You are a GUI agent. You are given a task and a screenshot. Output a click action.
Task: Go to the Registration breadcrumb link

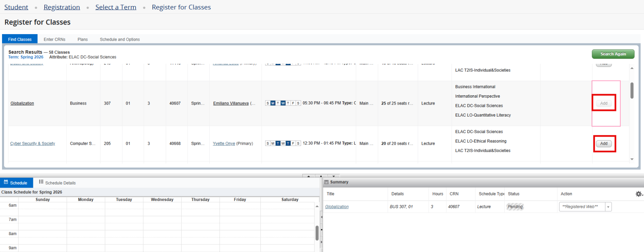click(x=62, y=7)
